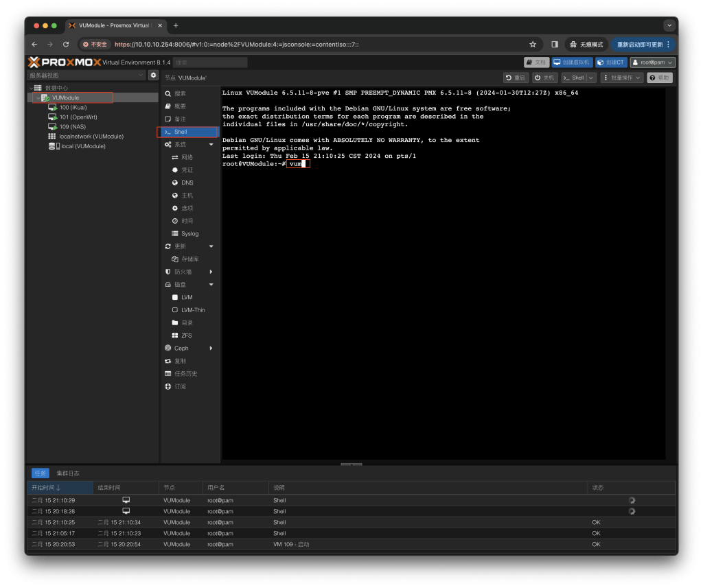Open the root@pam user dropdown
This screenshot has height=588, width=703.
coord(652,62)
